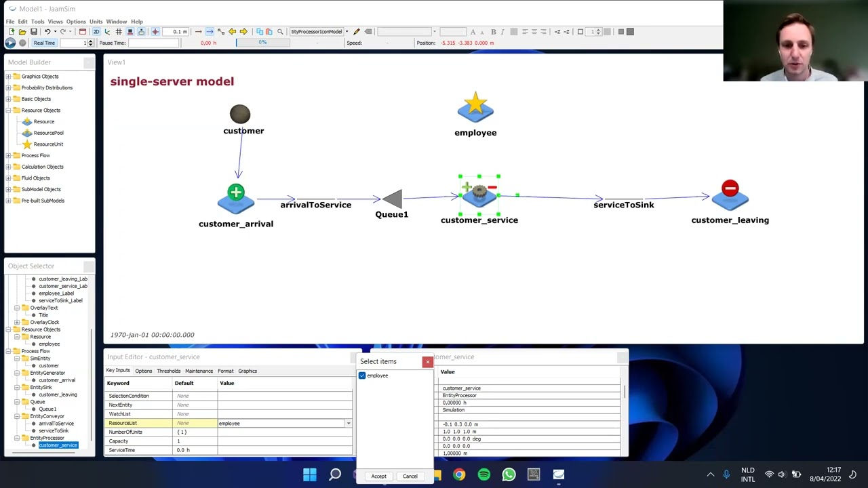868x488 pixels.
Task: Click the copy objects icon
Action: coord(260,31)
